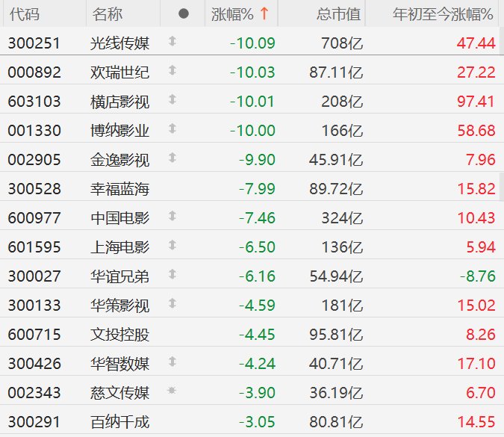The width and height of the screenshot is (504, 437).
Task: Click the marker icon next to 金逸影视
Action: pos(172,158)
